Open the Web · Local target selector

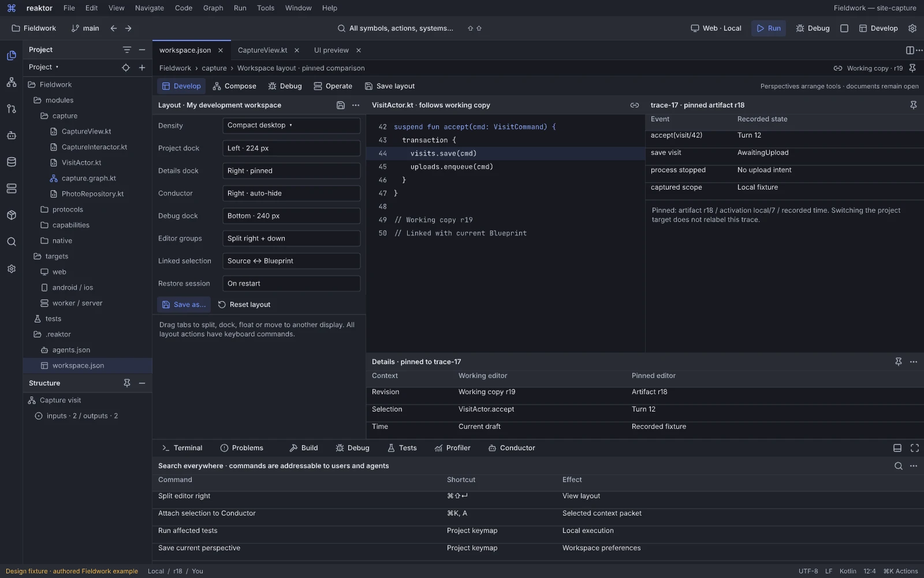point(716,28)
